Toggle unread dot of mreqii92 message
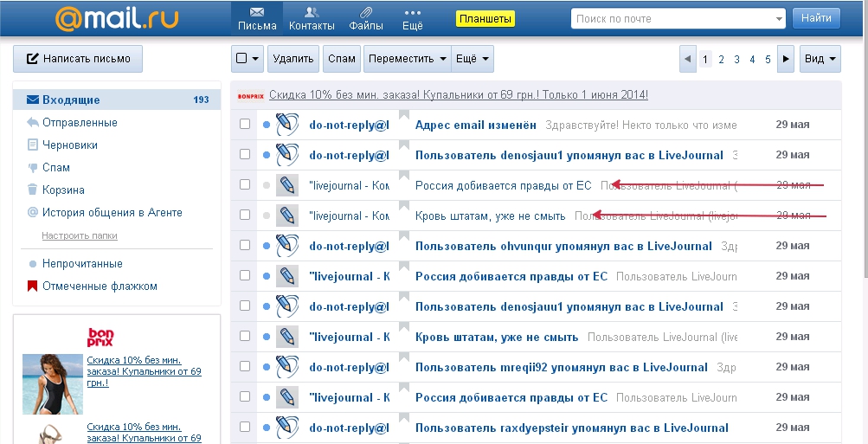Screen dimensions: 868x444 click(267, 367)
